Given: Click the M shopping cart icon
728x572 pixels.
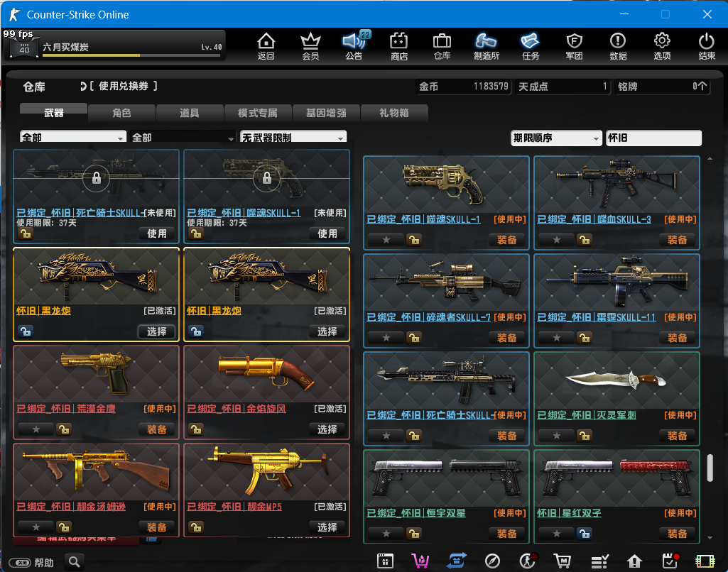Looking at the screenshot, I should point(563,561).
